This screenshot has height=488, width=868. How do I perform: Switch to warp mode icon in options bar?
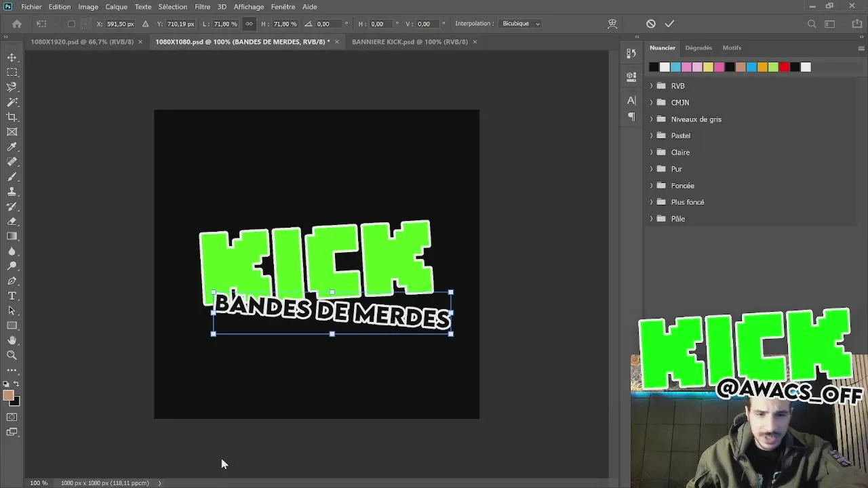[612, 24]
